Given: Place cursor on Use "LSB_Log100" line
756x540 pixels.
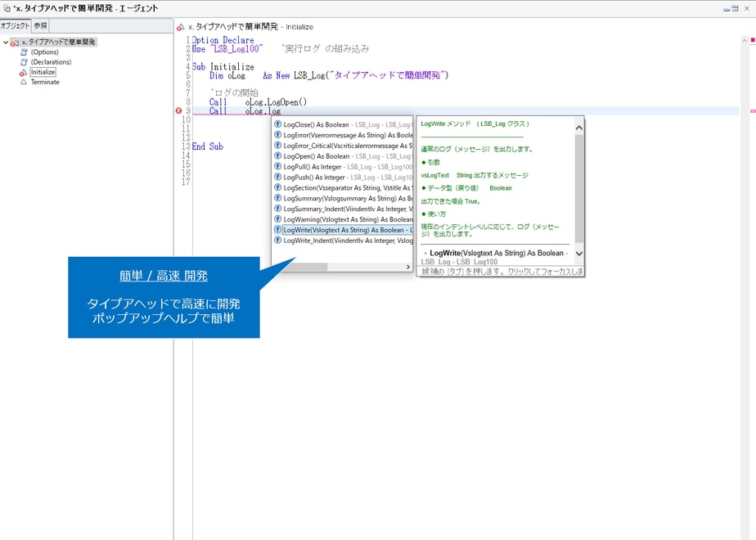Looking at the screenshot, I should tap(281, 49).
